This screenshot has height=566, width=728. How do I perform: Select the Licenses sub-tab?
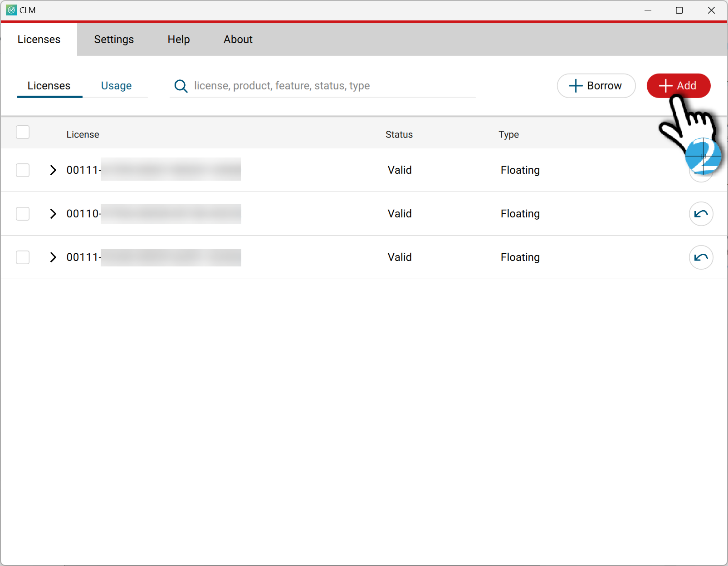click(49, 86)
